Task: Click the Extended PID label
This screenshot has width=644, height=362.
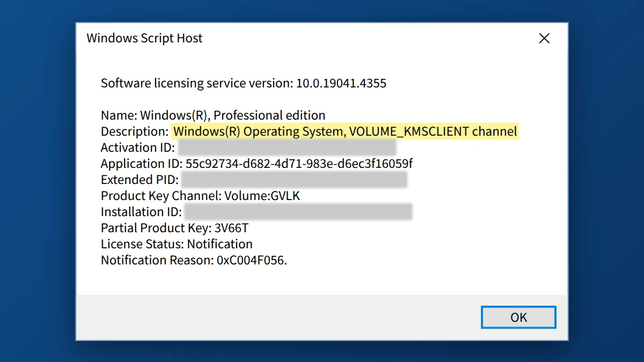Action: coord(140,180)
